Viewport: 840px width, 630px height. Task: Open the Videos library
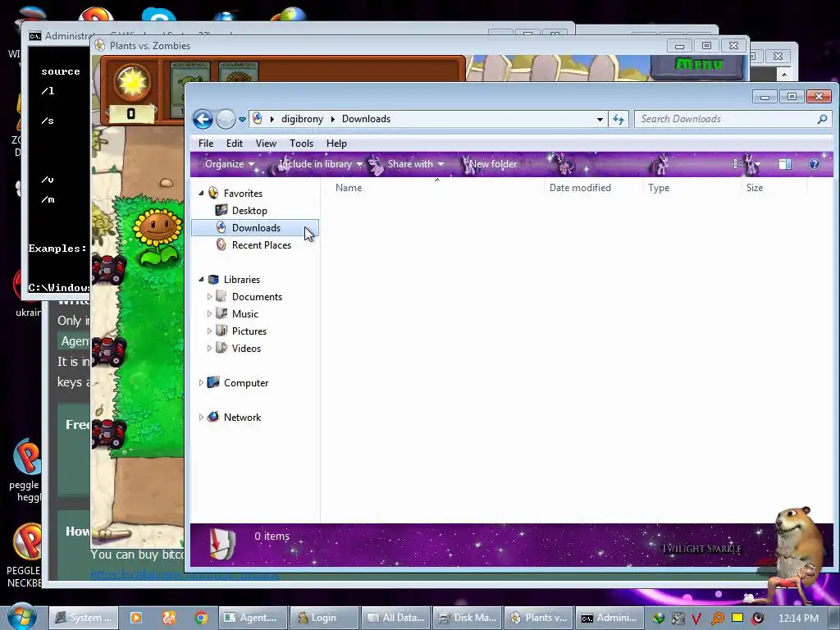(246, 348)
